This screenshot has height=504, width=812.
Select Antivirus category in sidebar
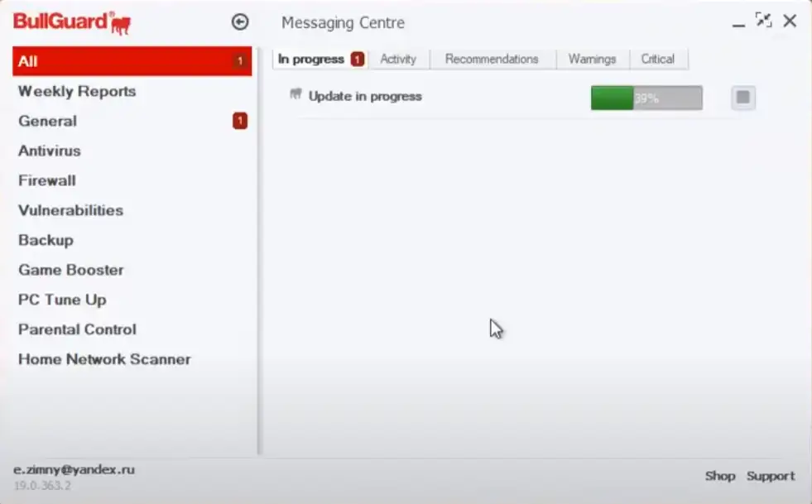[50, 151]
